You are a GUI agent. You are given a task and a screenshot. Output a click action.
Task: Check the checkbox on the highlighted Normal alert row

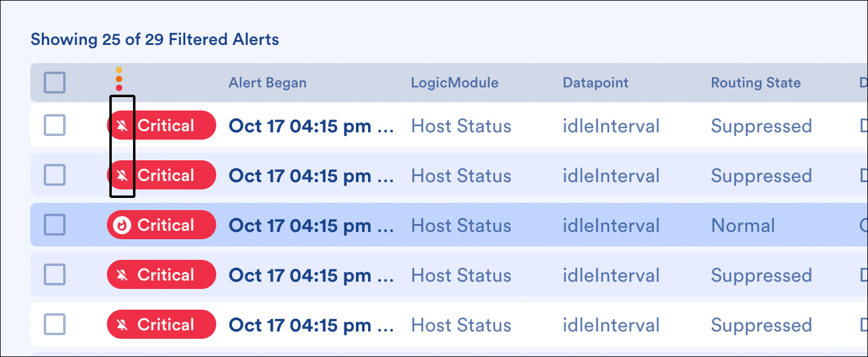coord(55,225)
